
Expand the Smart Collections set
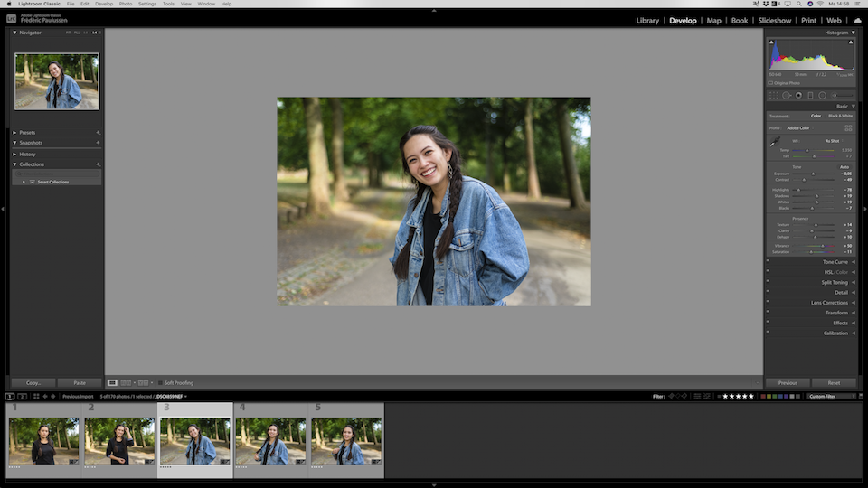click(24, 182)
